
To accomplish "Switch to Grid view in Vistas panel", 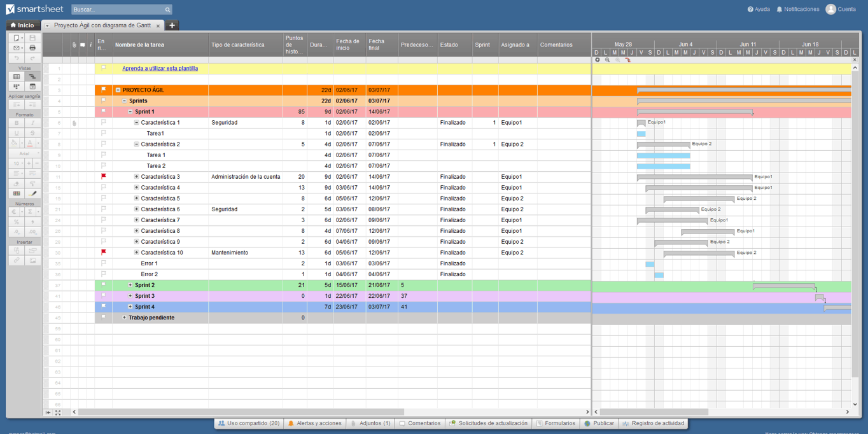I will tap(17, 76).
